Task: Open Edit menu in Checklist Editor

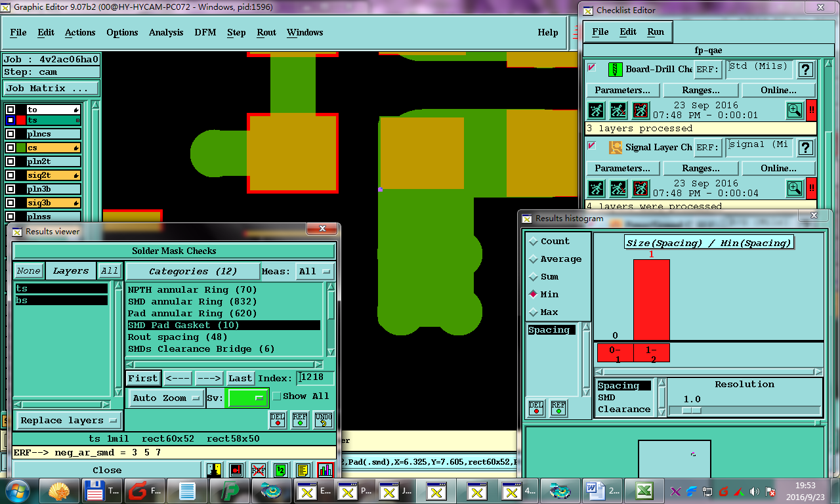Action: 628,31
